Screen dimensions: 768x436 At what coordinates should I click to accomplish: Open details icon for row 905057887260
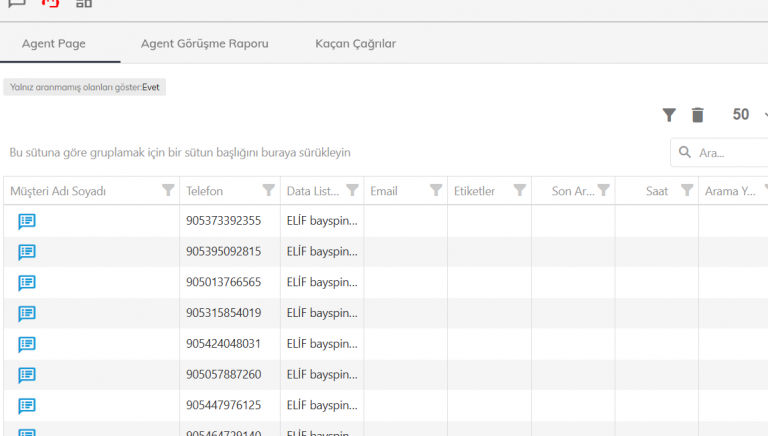(x=27, y=375)
